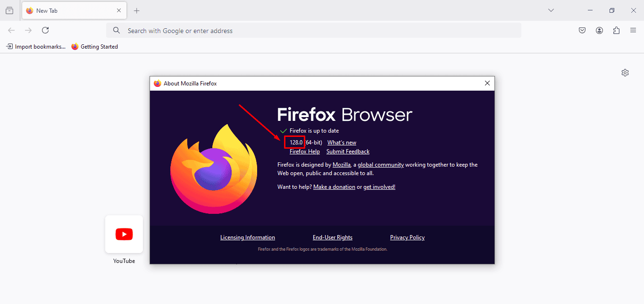
Task: Follow the Mozilla link
Action: click(x=342, y=165)
